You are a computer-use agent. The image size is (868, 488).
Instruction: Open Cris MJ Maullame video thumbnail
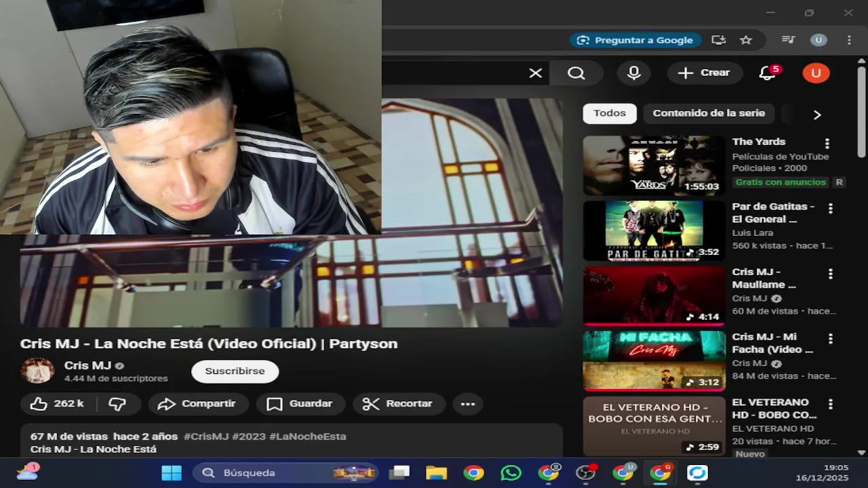pos(654,296)
